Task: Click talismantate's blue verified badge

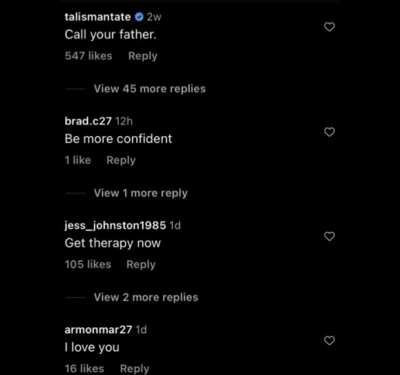Action: pyautogui.click(x=139, y=17)
